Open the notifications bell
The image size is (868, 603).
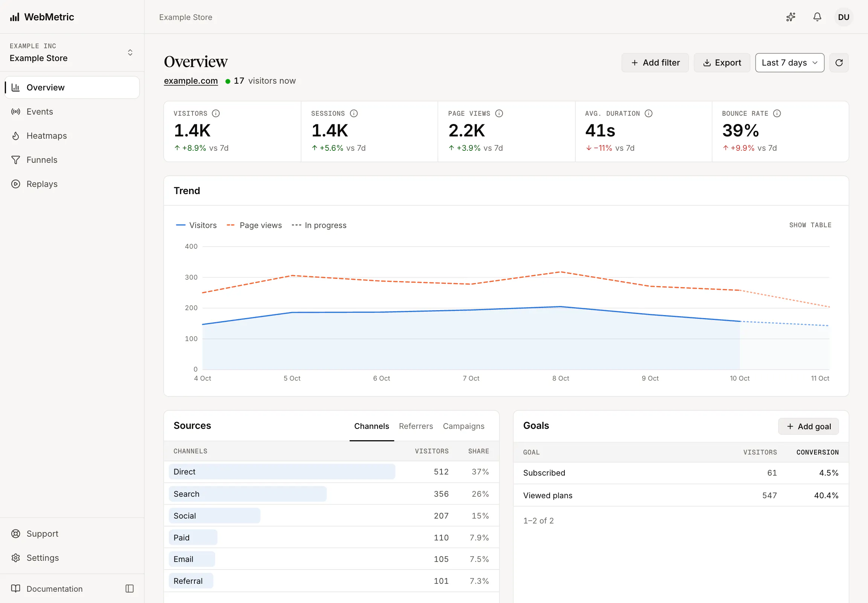point(817,17)
